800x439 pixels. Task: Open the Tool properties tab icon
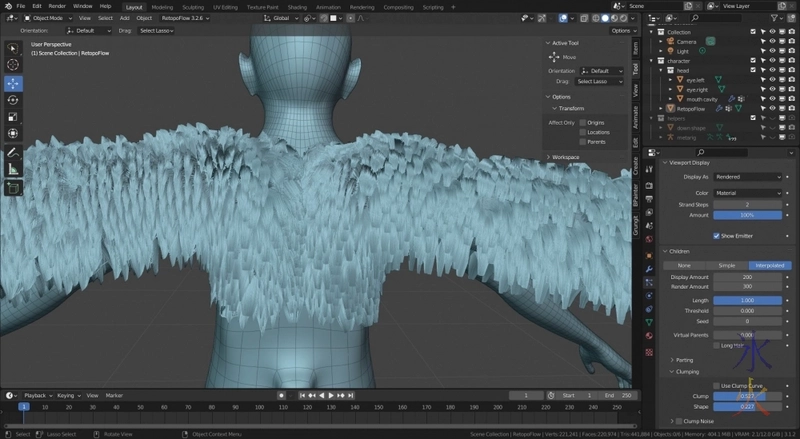tap(649, 169)
